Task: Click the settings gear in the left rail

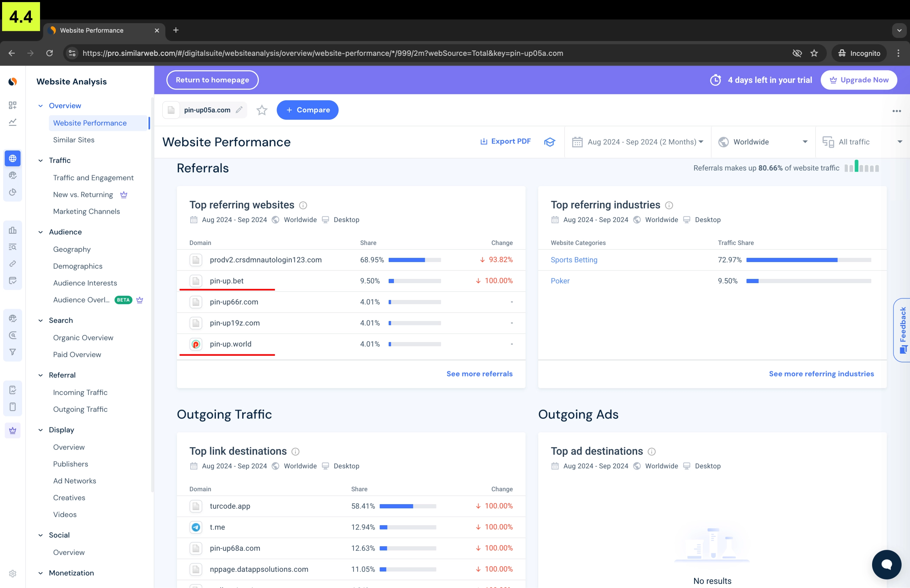Action: 13,574
